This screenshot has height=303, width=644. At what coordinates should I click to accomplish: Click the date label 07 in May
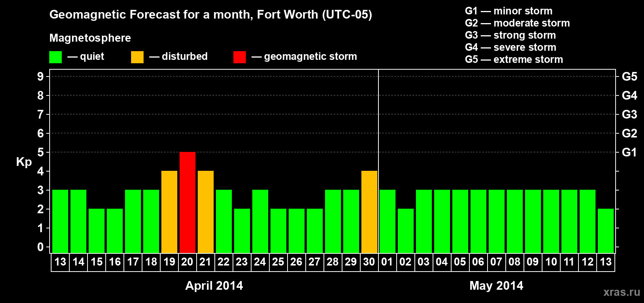pyautogui.click(x=497, y=262)
